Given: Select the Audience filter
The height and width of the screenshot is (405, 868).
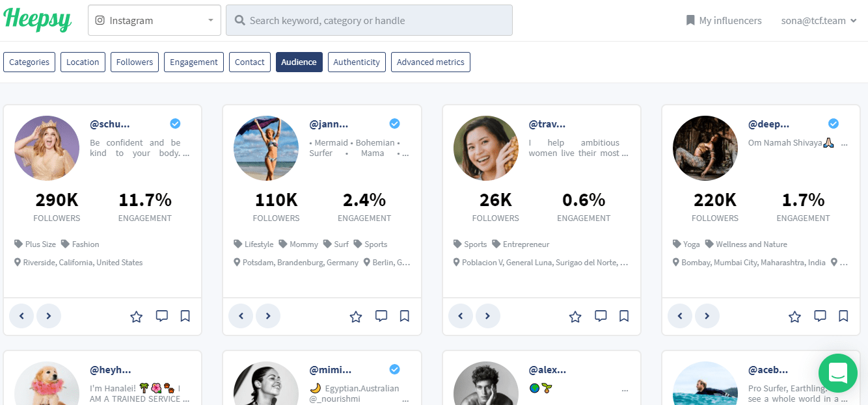Looking at the screenshot, I should point(299,62).
